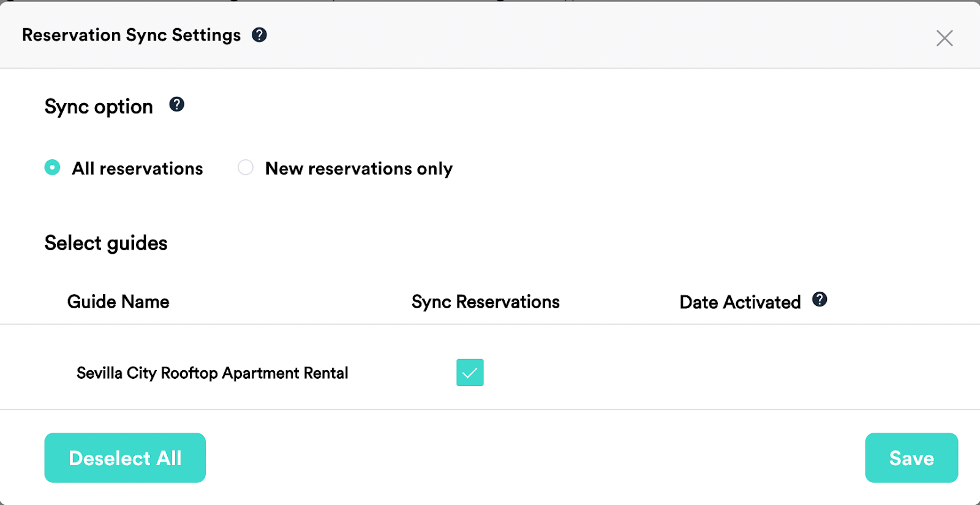This screenshot has width=980, height=505.
Task: Open the Sync option help tooltip icon
Action: coord(176,104)
